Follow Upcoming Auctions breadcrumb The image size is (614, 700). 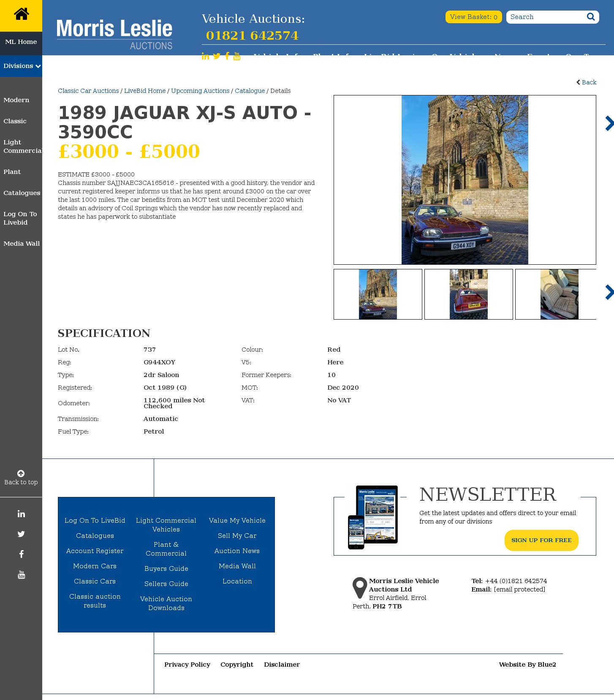200,91
